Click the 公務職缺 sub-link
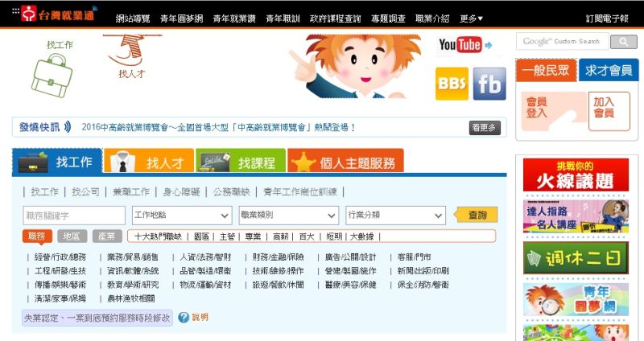 tap(231, 191)
